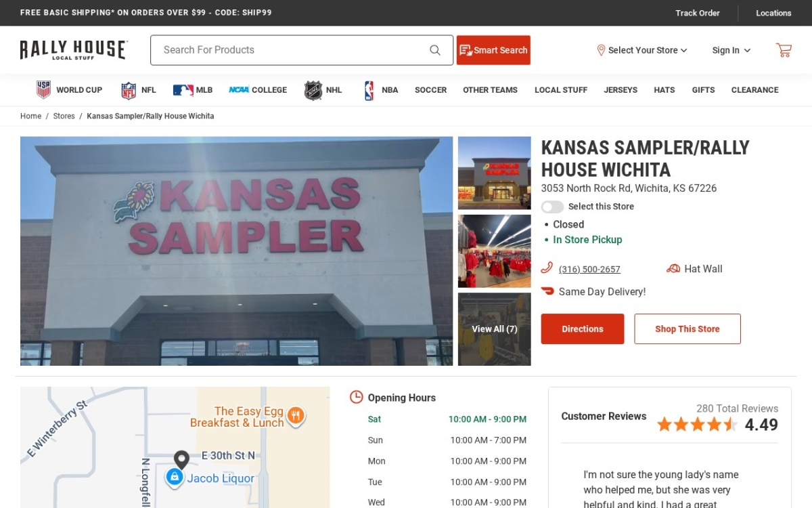This screenshot has height=508, width=812.
Task: Click the Shop This Store button
Action: pyautogui.click(x=687, y=329)
